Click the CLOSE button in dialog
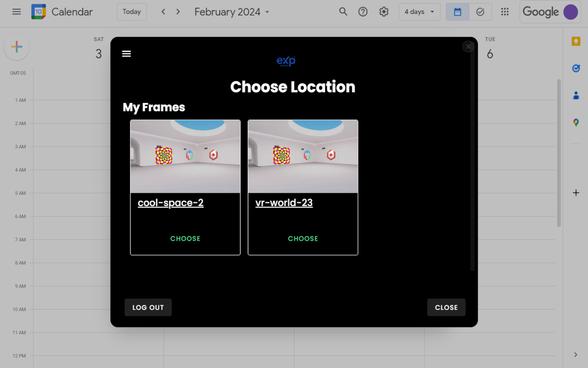588x368 pixels. coord(446,308)
